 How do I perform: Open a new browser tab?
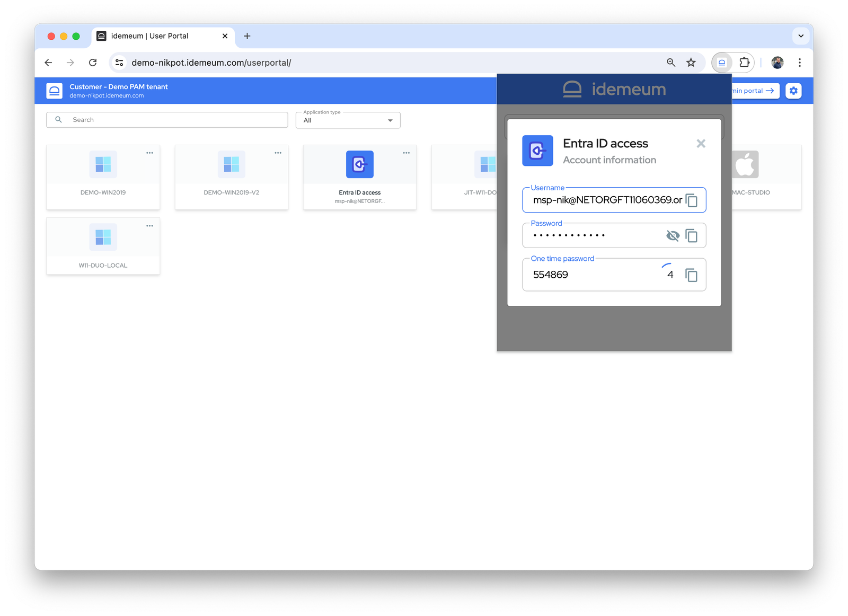coord(247,36)
